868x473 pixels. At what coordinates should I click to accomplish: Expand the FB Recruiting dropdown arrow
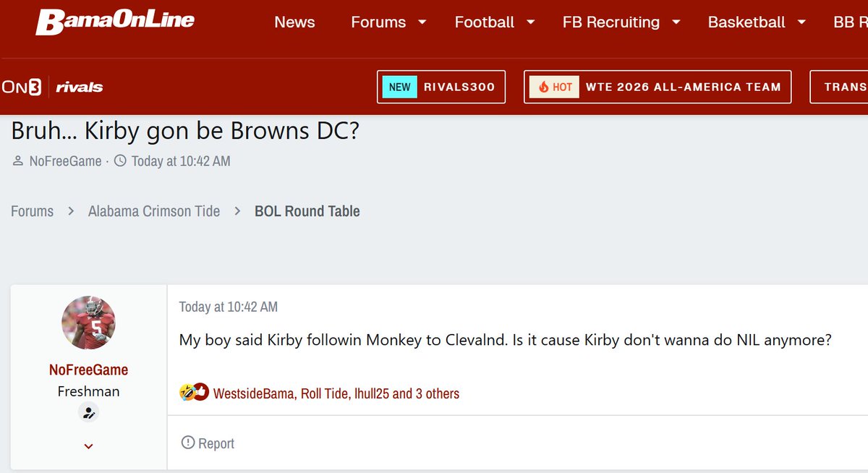(676, 22)
